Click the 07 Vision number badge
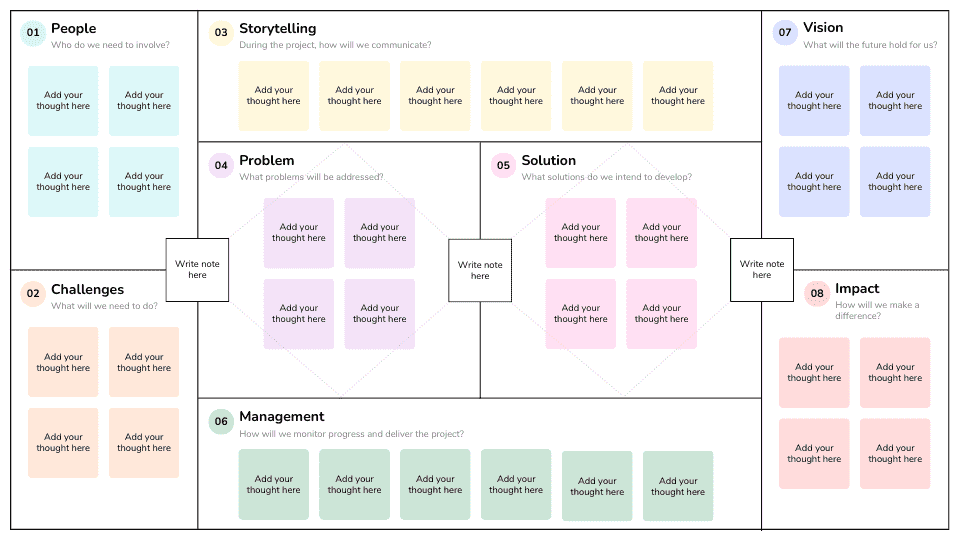The width and height of the screenshot is (960, 540). click(x=785, y=32)
